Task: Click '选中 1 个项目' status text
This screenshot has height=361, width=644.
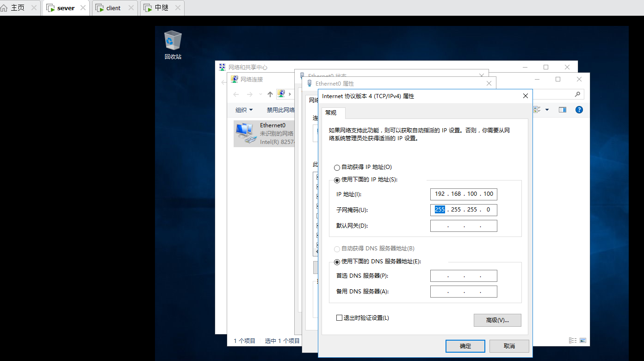Action: 282,341
